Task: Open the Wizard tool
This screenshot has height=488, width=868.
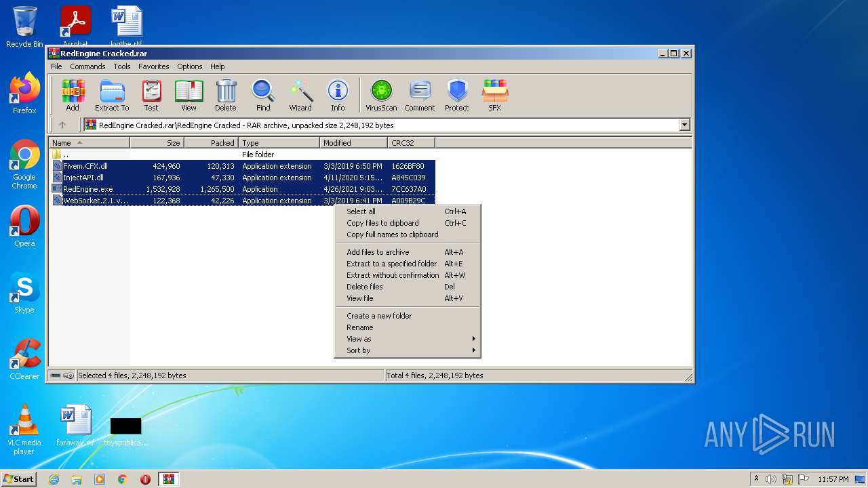Action: (x=300, y=96)
